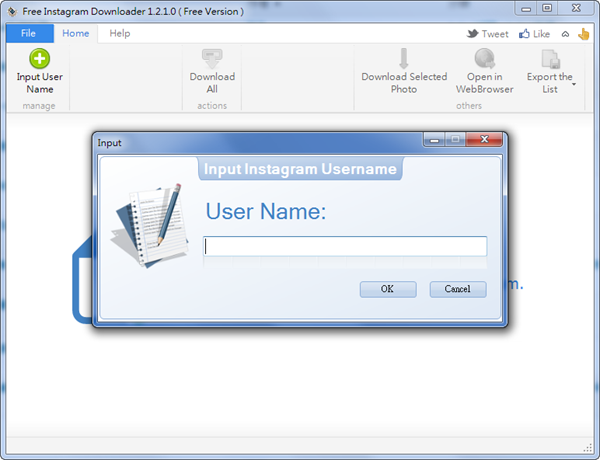Click the Tweet text link
Viewport: 600px width, 460px height.
click(x=495, y=34)
